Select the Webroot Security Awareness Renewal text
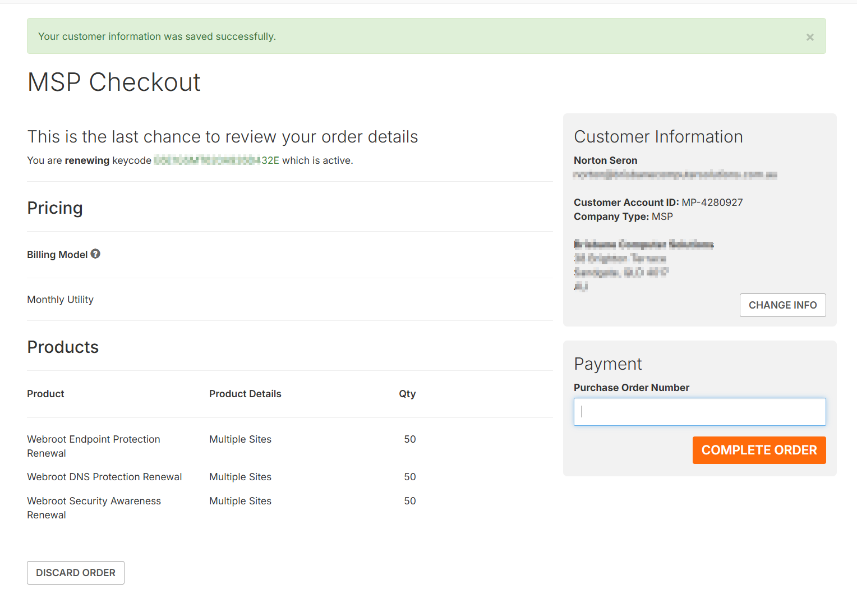 (x=94, y=508)
